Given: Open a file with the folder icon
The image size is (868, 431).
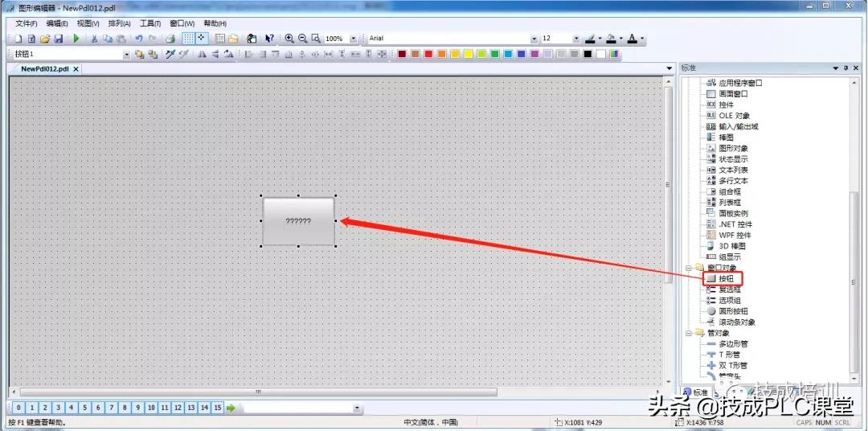Looking at the screenshot, I should [x=45, y=39].
